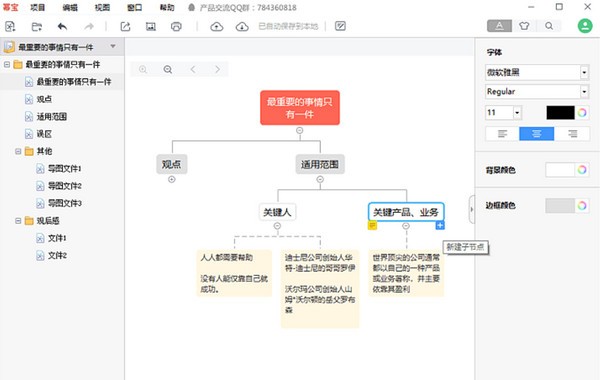This screenshot has height=380, width=600.
Task: Open the 视图 menu
Action: tap(102, 7)
